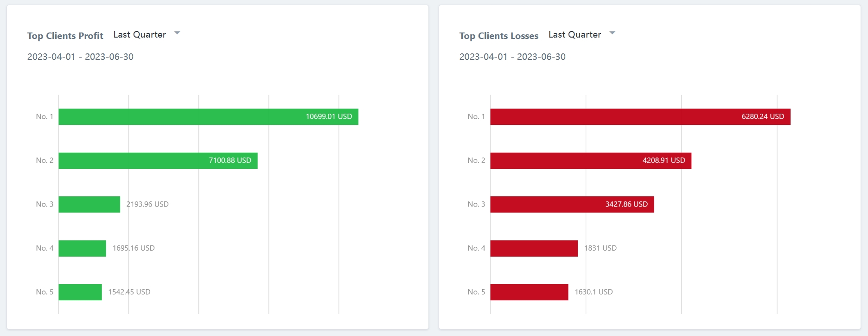
Task: Click the 7100.88 USD profit bar
Action: coord(158,161)
